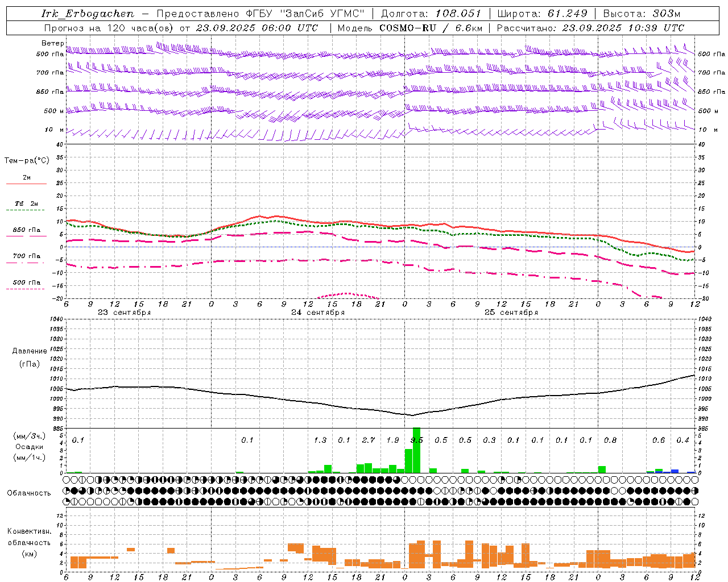Screen dimensions: 728x582
Task: Click the '0.8' precipitation total
Action: [610, 440]
